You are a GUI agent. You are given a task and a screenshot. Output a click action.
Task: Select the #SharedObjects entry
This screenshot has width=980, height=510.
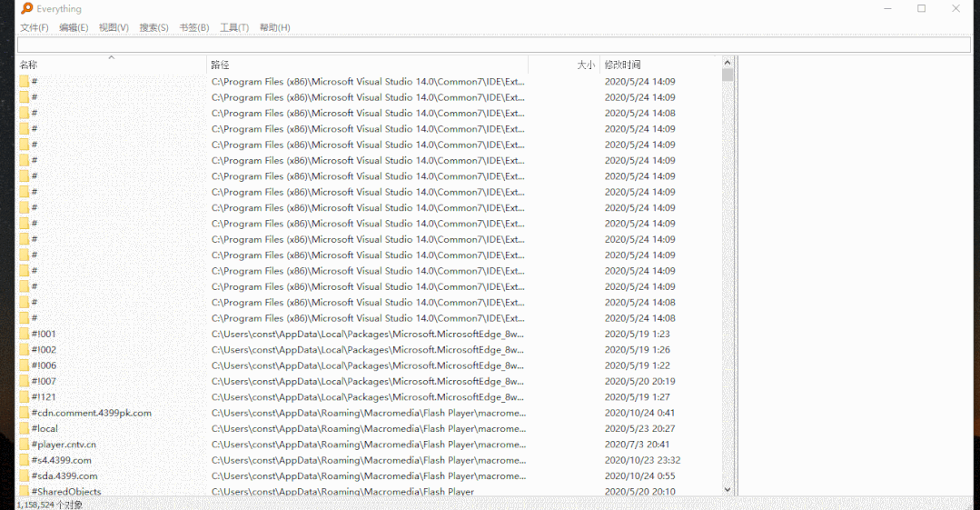point(66,491)
